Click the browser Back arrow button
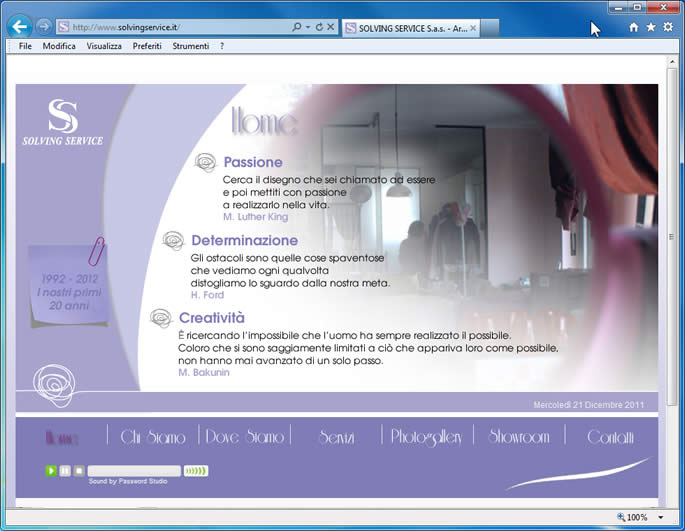Image resolution: width=685 pixels, height=531 pixels. pos(19,27)
